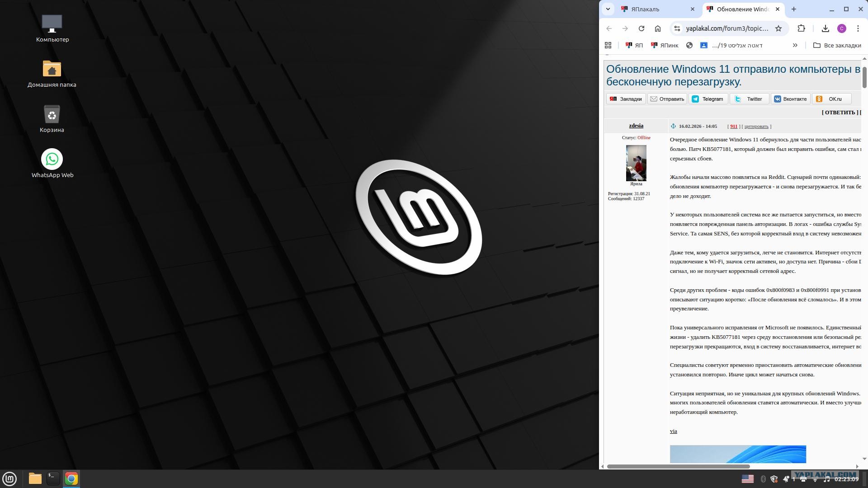This screenshot has height=488, width=868.
Task: Click the ОТВЕТИТЬ reply link
Action: coord(840,113)
